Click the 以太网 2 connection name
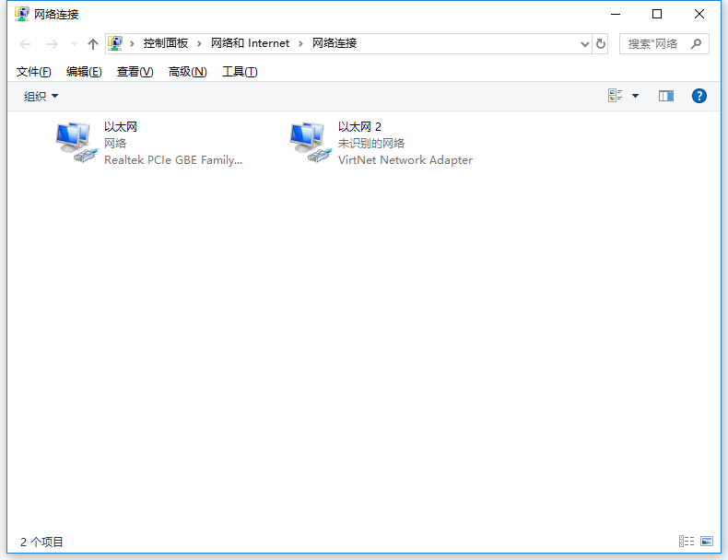Screen dimensions: 728x560 [359, 127]
